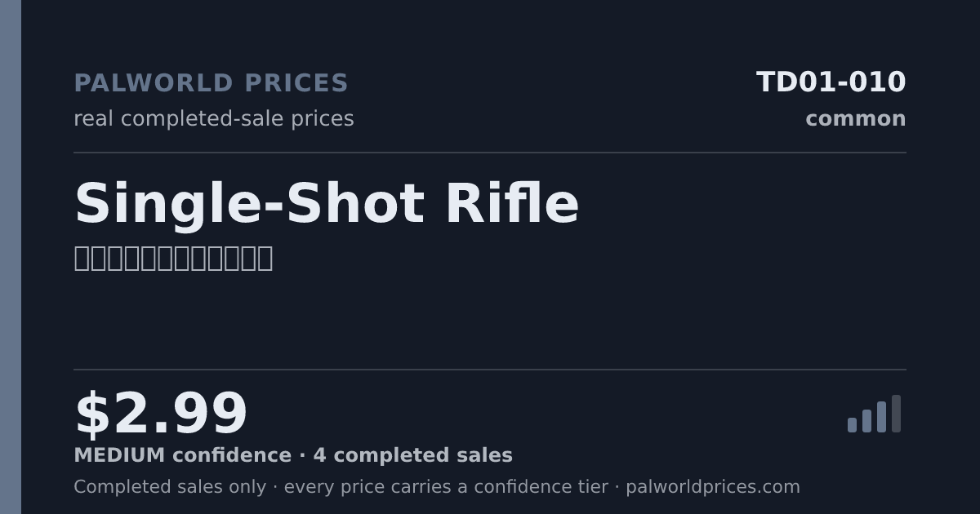The height and width of the screenshot is (514, 980).
Task: Click the Single-Shot Rifle title
Action: 327,204
